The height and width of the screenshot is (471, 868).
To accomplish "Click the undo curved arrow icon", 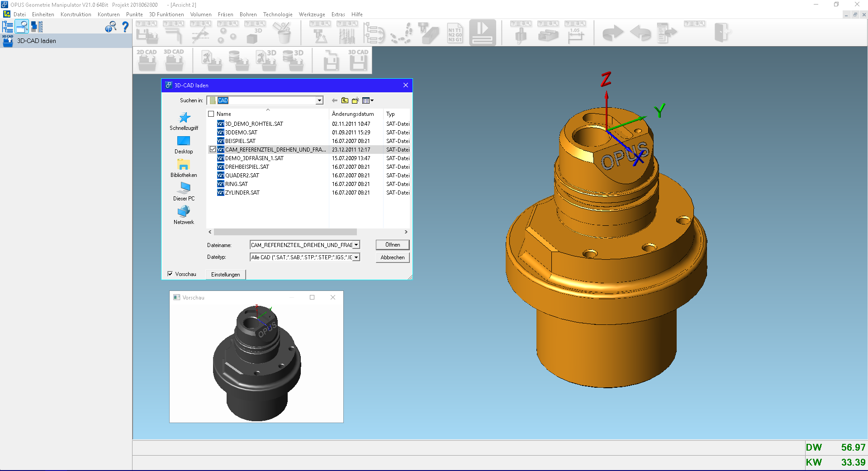I will tap(640, 33).
